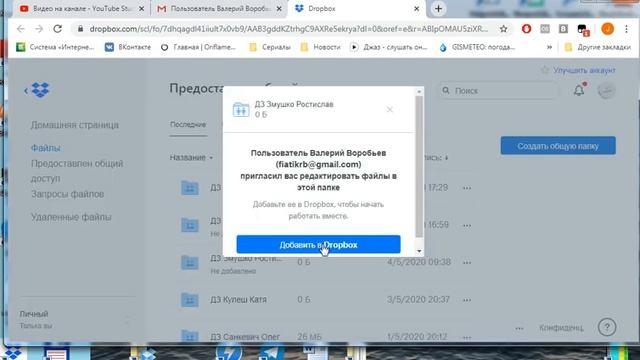This screenshot has width=640, height=360.
Task: Open the orange Chrome profile avatar
Action: click(x=607, y=29)
